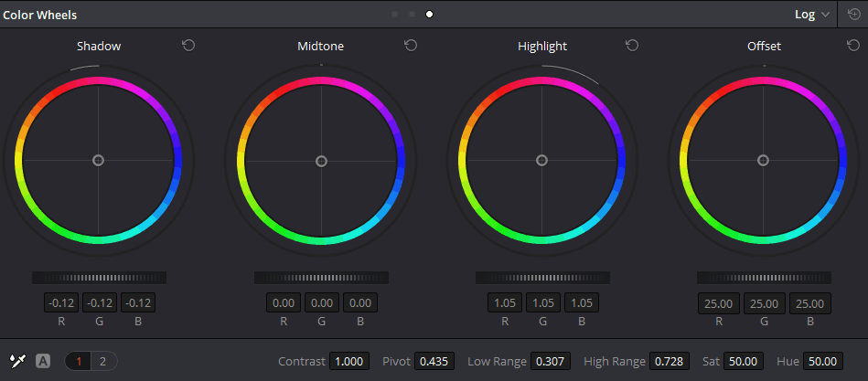
Task: Click the High Range value 0.728
Action: 670,362
